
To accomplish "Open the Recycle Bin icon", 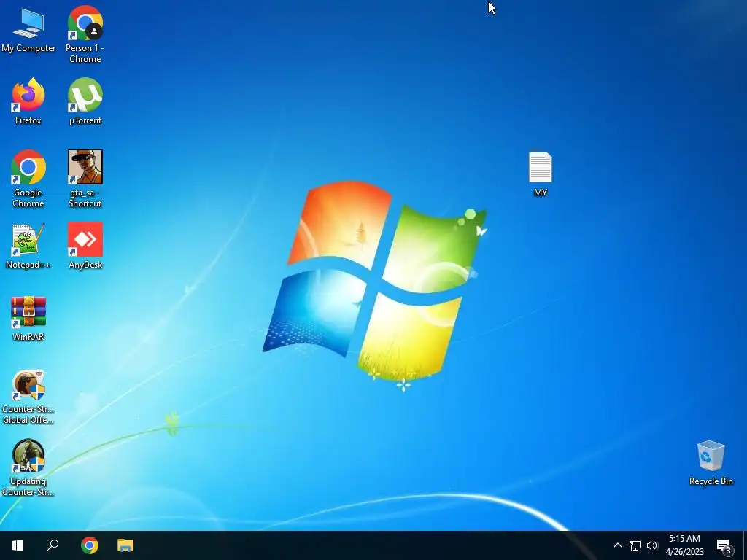I will click(711, 463).
